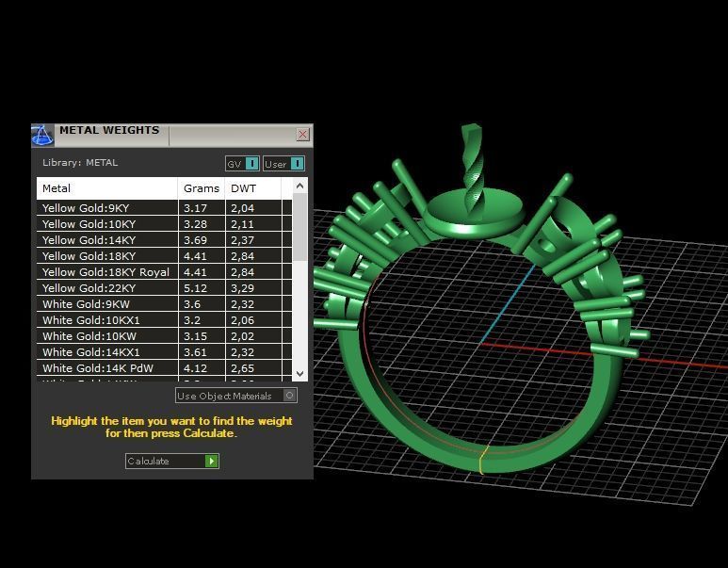
Task: Select the Yellow Gold:10KY row
Action: click(165, 224)
